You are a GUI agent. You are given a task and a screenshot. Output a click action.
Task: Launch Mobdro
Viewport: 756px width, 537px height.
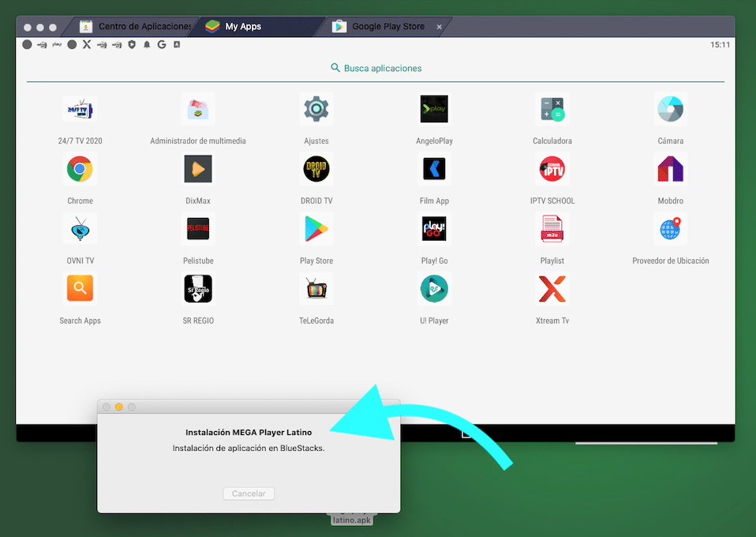tap(670, 169)
